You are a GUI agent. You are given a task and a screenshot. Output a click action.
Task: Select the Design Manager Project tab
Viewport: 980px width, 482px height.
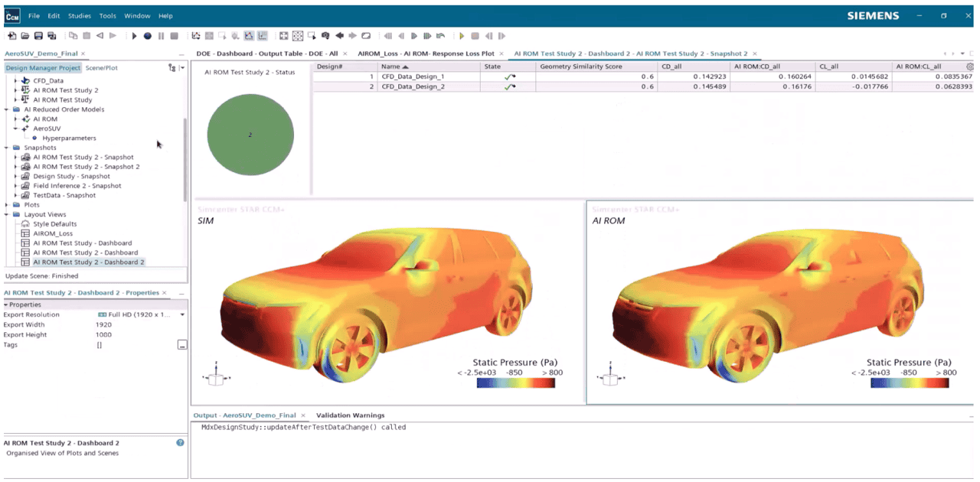pos(43,68)
